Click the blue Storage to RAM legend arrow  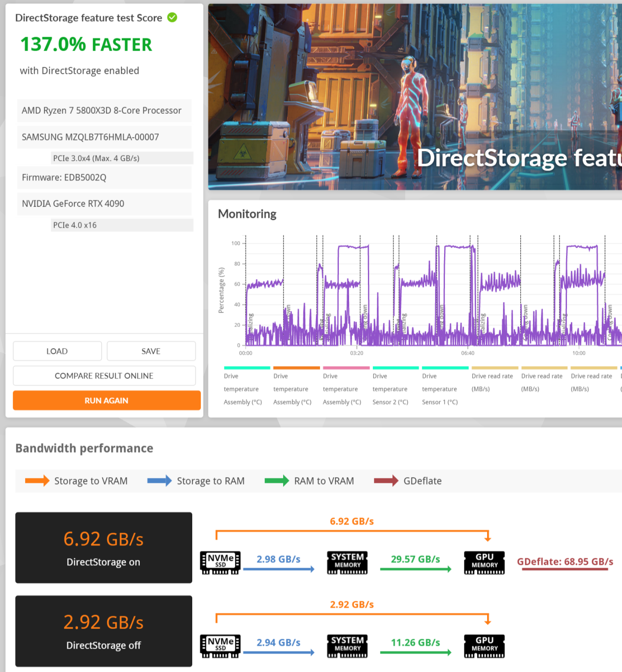point(160,481)
